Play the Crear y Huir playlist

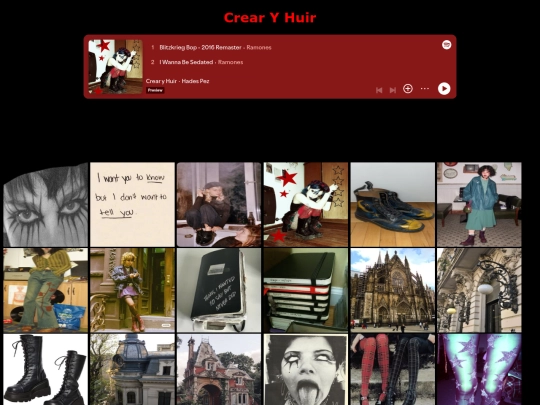tap(444, 89)
